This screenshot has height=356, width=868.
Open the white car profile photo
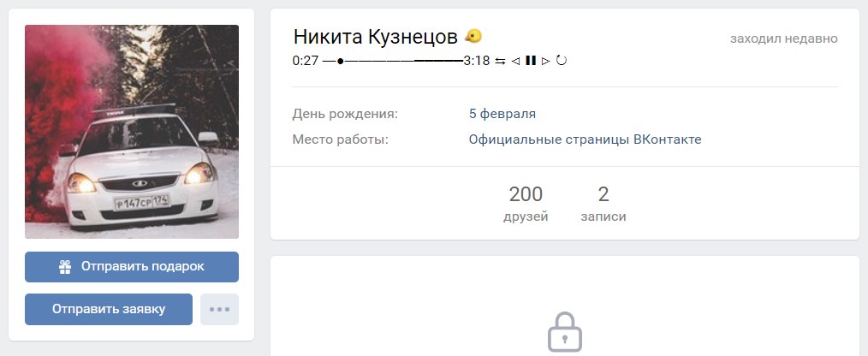tap(132, 132)
